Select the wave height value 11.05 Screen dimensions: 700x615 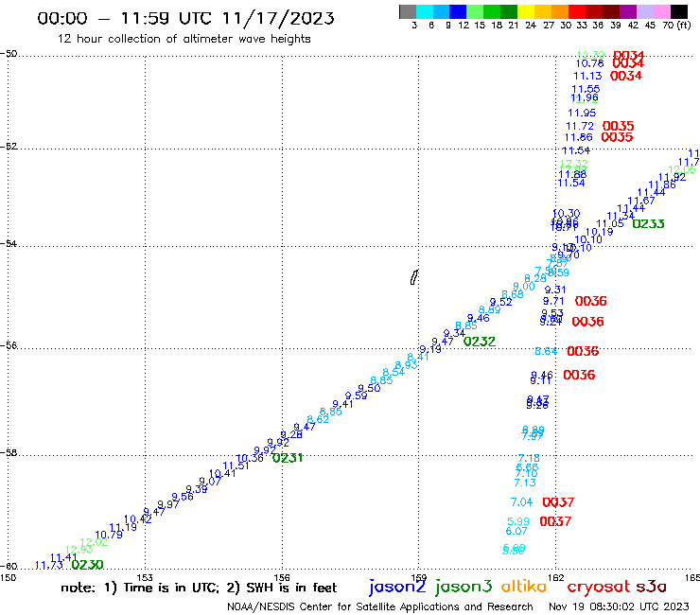610,223
